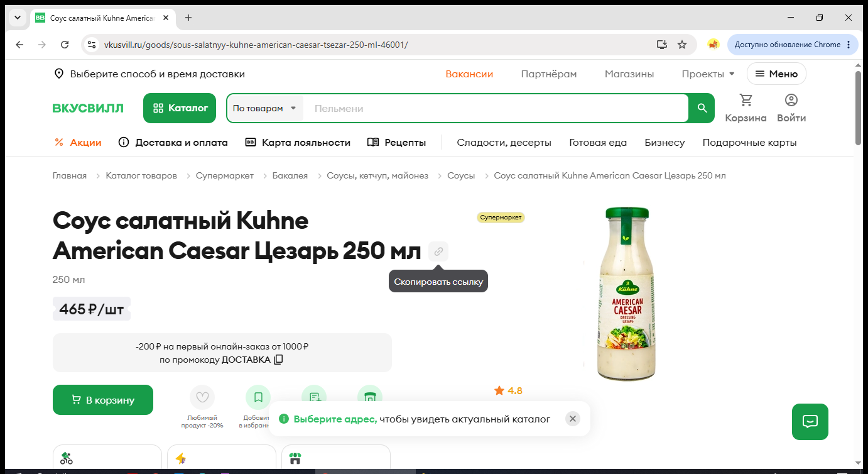Image resolution: width=868 pixels, height=474 pixels.
Task: Open the Корзина cart icon
Action: [x=746, y=108]
